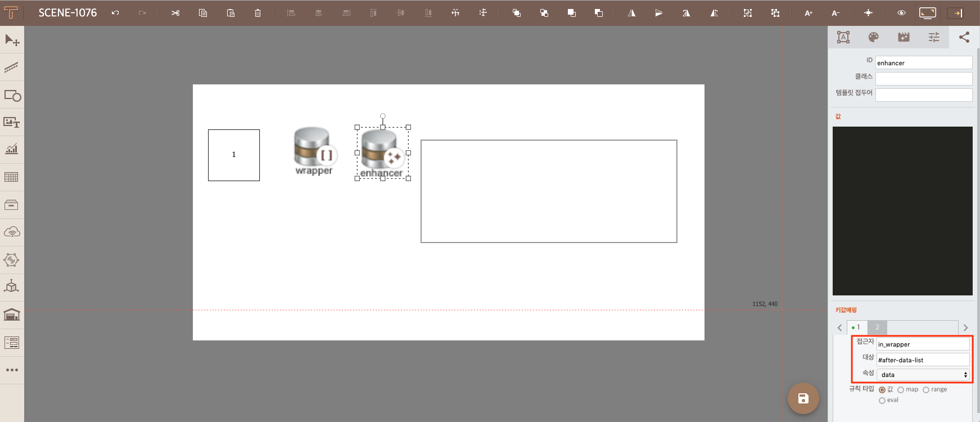Screen dimensions: 980x422
Task: Flip selection vertically
Action: [659, 13]
